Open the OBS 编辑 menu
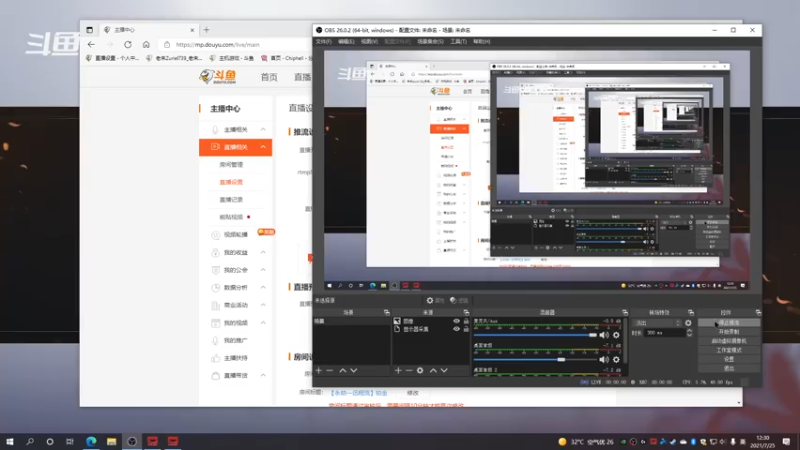The image size is (800, 450). [x=346, y=41]
